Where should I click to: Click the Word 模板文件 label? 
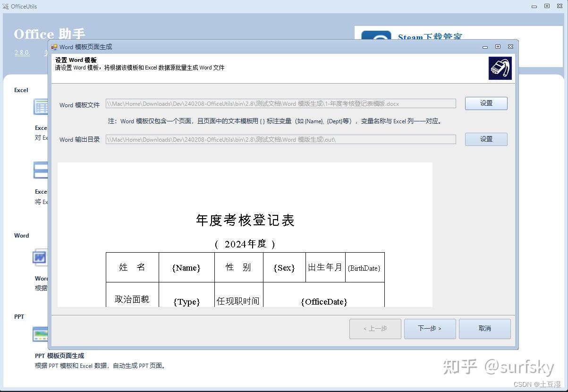click(80, 105)
